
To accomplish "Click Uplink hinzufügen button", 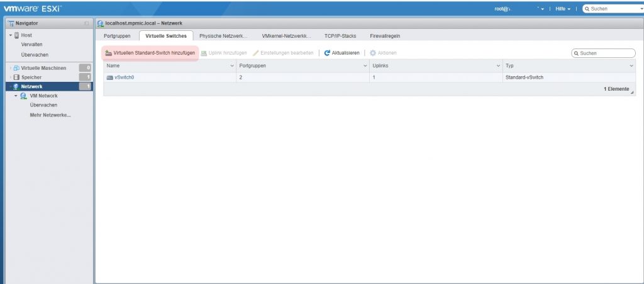I will (224, 53).
